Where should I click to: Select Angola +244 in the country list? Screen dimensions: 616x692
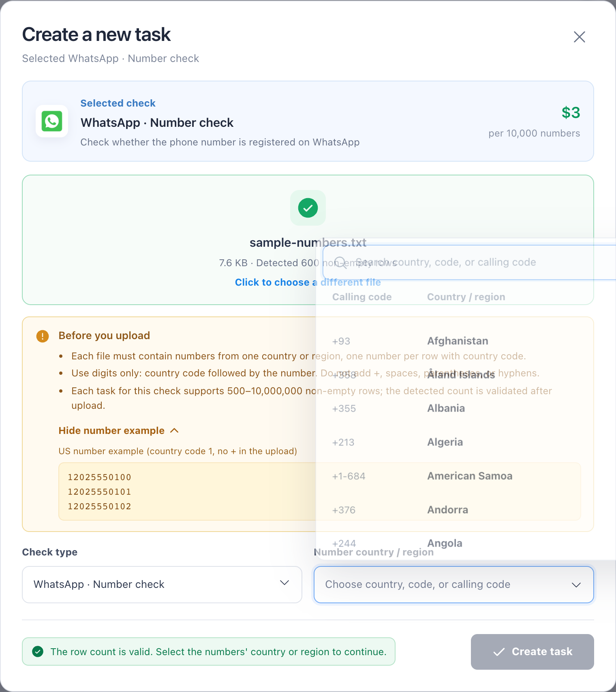pyautogui.click(x=466, y=543)
